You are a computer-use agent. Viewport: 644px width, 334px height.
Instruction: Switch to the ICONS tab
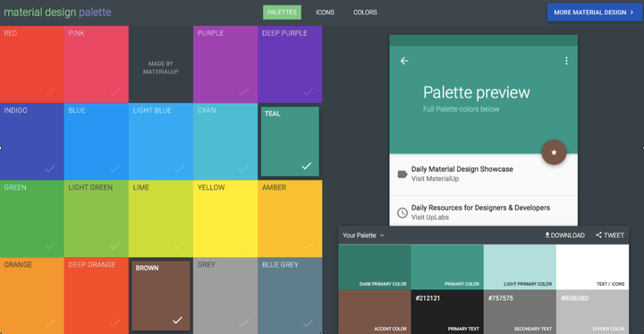tap(325, 13)
